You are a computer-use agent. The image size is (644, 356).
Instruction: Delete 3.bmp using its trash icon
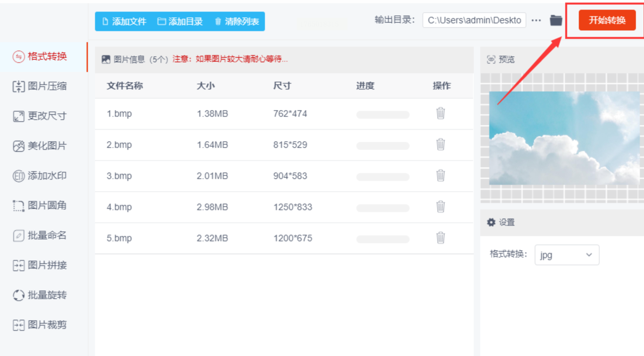[440, 176]
